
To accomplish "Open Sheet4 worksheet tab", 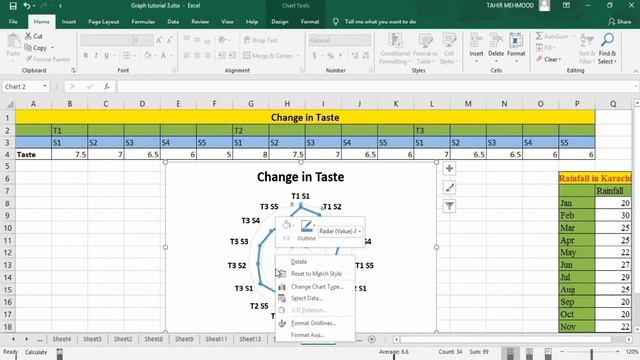I will tap(62, 339).
